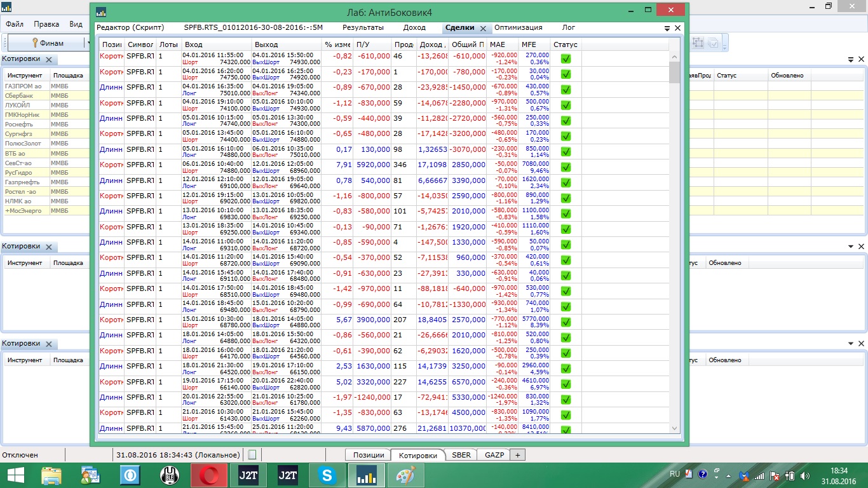The width and height of the screenshot is (868, 488).
Task: Click the layout frame icon in the toolbar
Action: point(698,43)
